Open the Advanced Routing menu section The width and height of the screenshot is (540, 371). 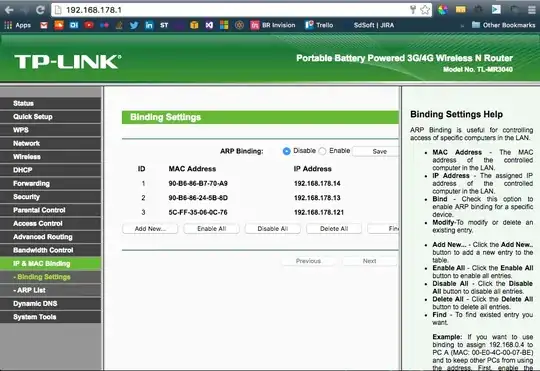point(51,237)
